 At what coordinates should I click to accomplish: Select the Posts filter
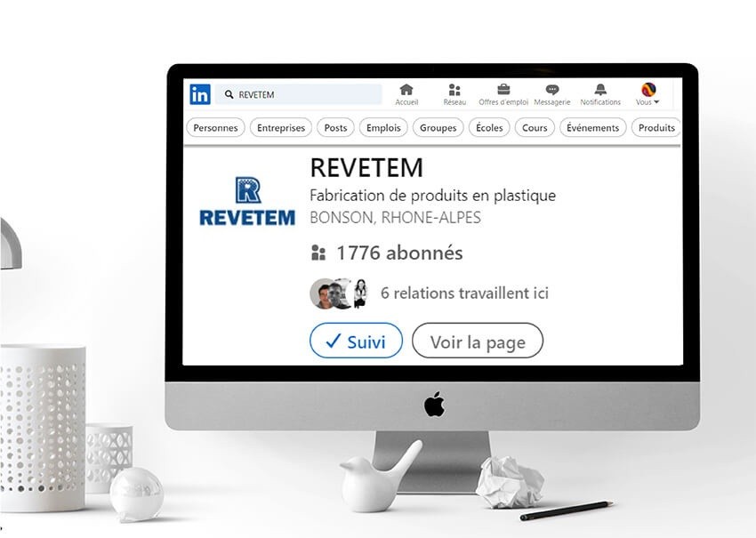[x=335, y=128]
